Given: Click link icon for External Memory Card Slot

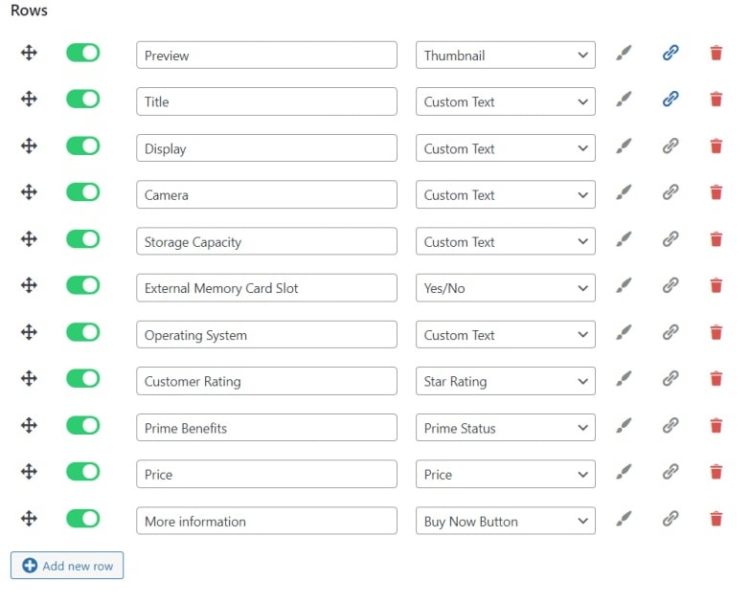Looking at the screenshot, I should click(671, 285).
